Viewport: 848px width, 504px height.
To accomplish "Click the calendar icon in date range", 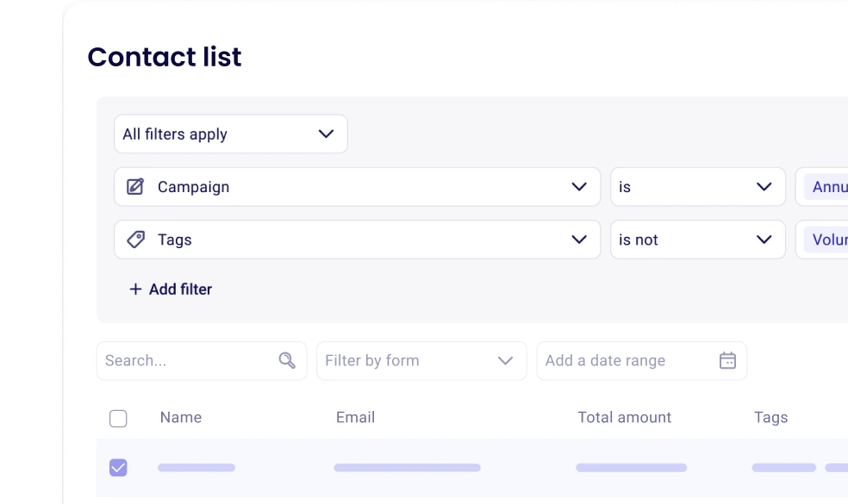I will (727, 360).
